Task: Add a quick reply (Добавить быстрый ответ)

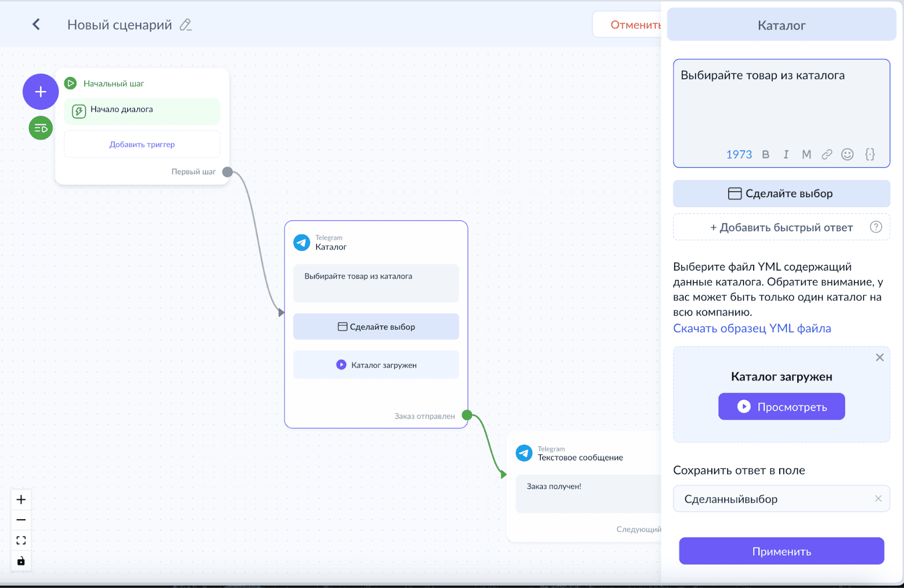Action: pyautogui.click(x=781, y=228)
